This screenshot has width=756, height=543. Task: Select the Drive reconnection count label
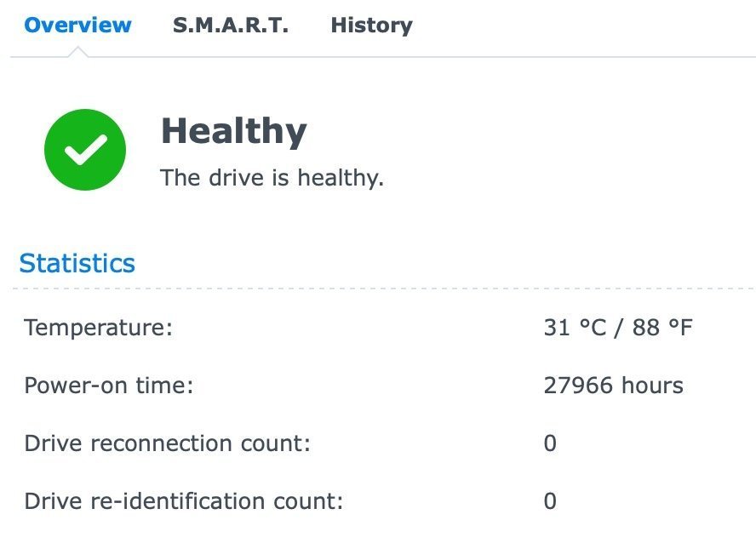point(167,443)
